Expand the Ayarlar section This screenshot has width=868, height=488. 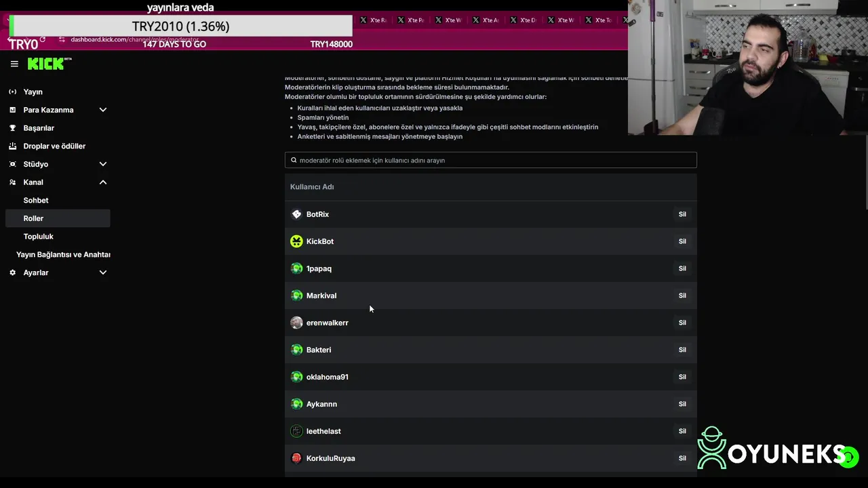pyautogui.click(x=103, y=272)
